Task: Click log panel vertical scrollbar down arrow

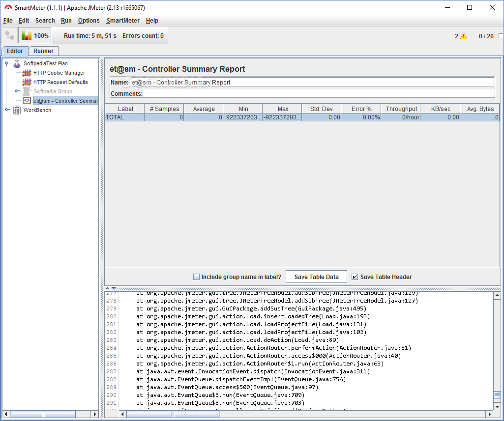Action: coord(497,407)
